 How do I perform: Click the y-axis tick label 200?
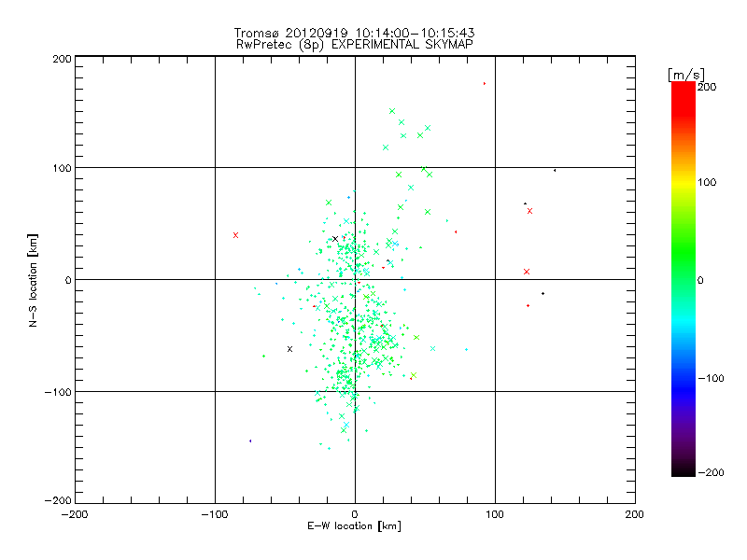[x=62, y=59]
